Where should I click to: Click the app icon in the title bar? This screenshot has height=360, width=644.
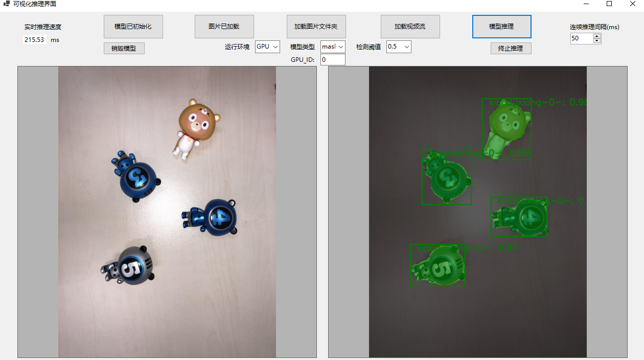(6, 4)
